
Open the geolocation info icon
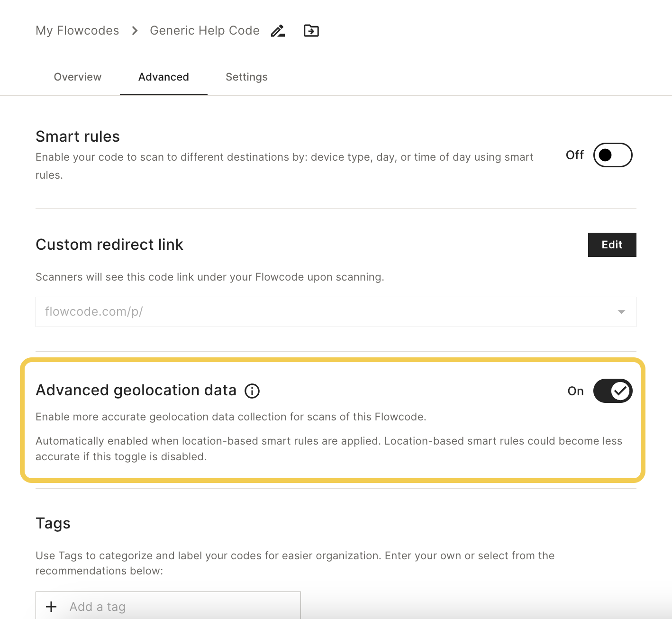click(x=252, y=391)
